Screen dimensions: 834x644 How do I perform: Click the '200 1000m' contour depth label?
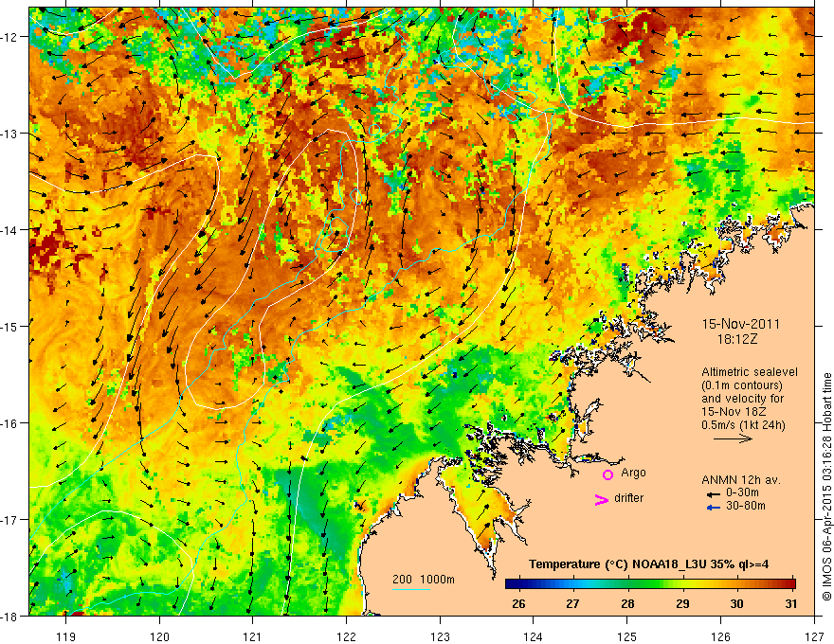point(424,580)
